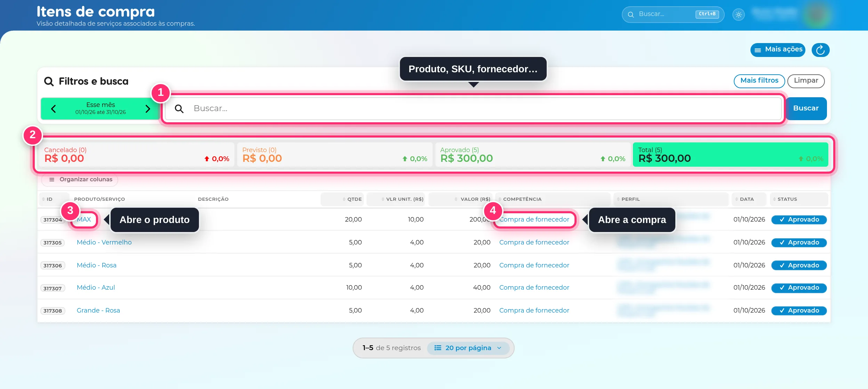Open product Médio - Azul
The height and width of the screenshot is (389, 868).
[x=96, y=288]
